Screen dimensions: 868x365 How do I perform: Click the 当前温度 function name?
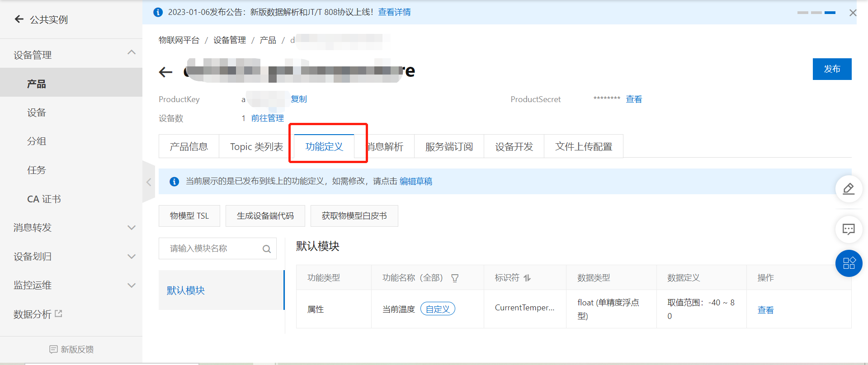[x=399, y=309]
